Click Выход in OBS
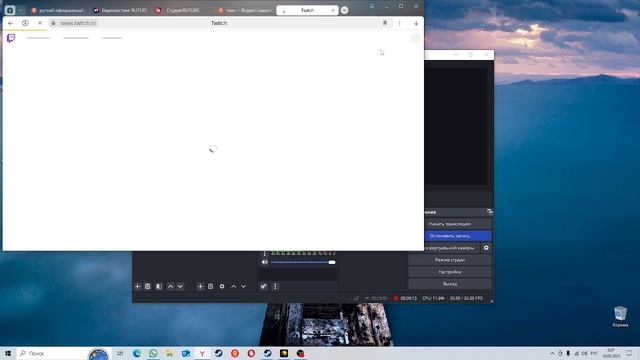Screen dimensions: 640x360 (449, 284)
